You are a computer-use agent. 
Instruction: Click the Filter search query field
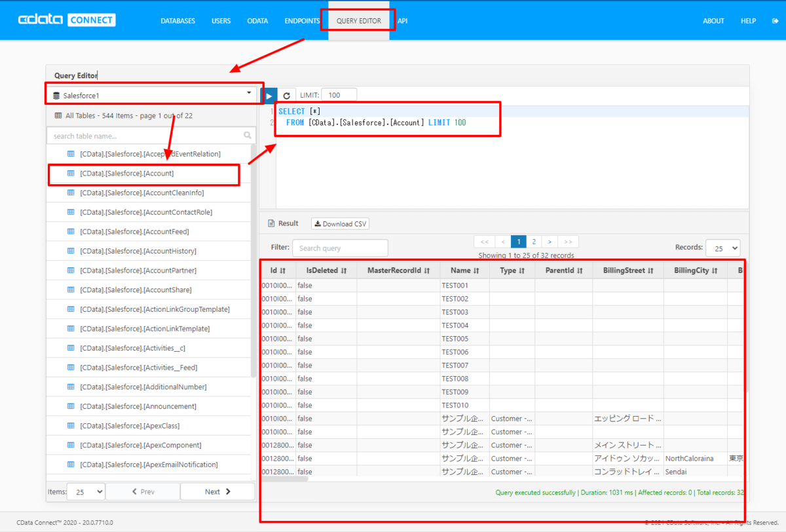pyautogui.click(x=340, y=248)
